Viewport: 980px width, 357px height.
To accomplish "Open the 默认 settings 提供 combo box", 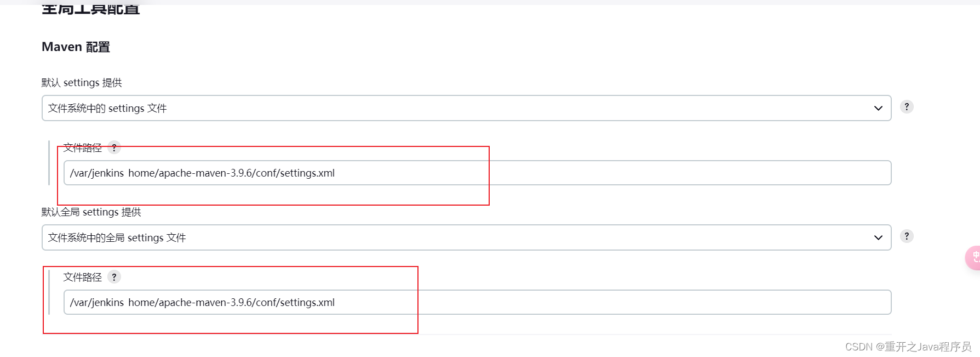I will [x=466, y=108].
